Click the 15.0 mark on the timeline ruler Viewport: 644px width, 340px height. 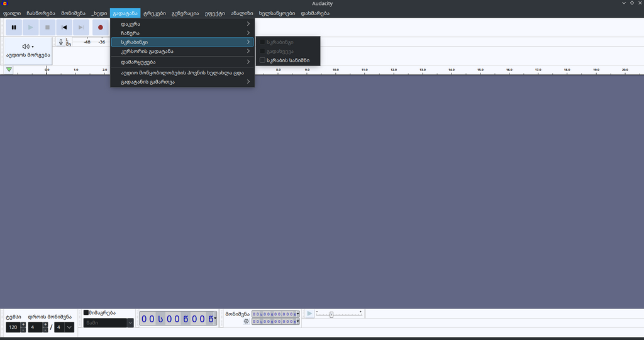pos(480,70)
